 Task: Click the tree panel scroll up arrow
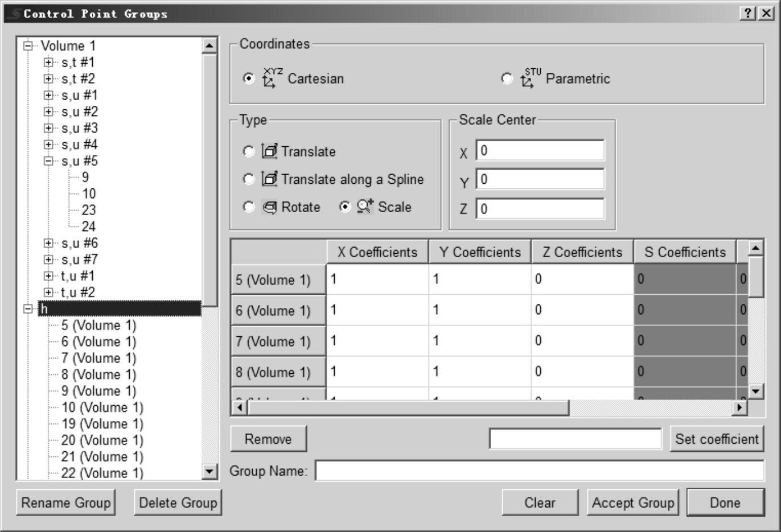tap(210, 46)
